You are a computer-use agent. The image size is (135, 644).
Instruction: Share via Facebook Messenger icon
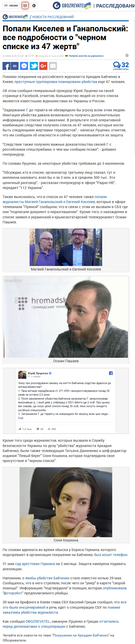(x=24, y=66)
